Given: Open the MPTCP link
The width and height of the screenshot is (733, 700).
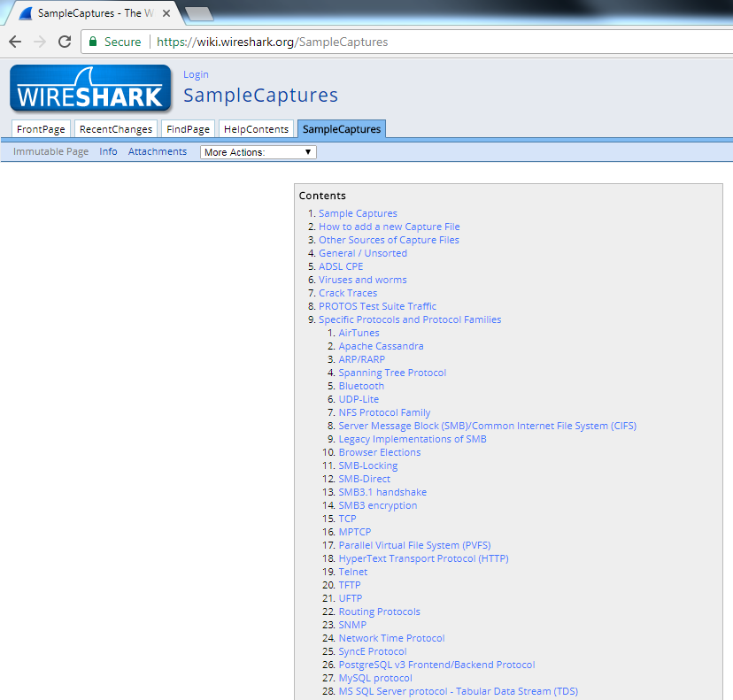Looking at the screenshot, I should click(x=355, y=532).
